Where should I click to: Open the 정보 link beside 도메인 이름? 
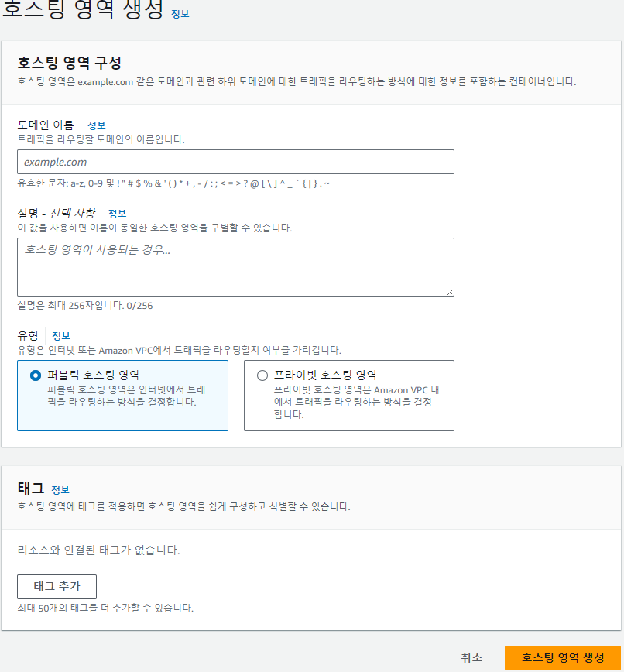pos(97,125)
